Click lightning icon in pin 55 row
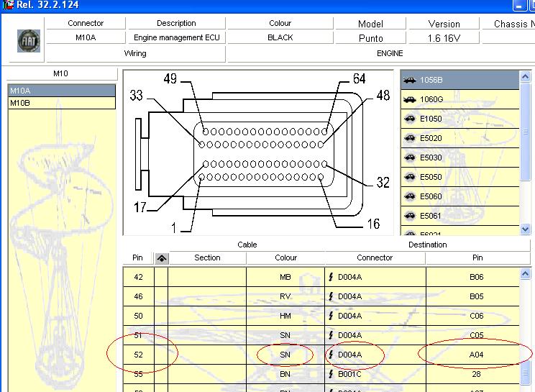Image resolution: width=535 pixels, height=392 pixels. (x=331, y=374)
